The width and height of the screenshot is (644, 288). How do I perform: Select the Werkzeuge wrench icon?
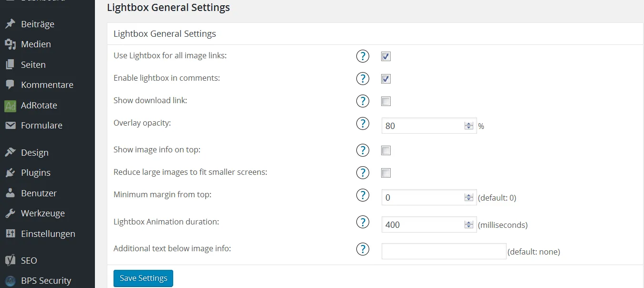[10, 213]
